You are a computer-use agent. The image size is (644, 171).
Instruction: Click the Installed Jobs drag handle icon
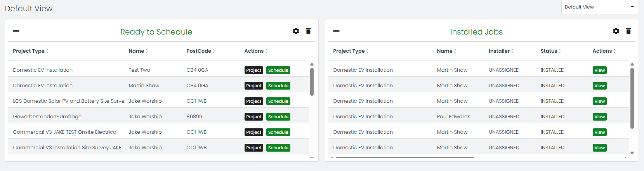[x=337, y=31]
